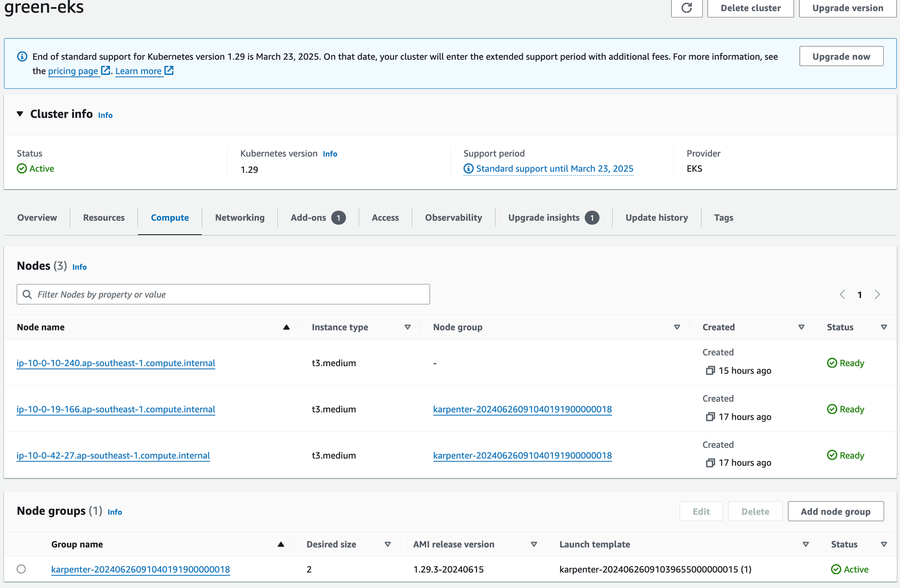Click Info link next to Kubernetes version
The height and width of the screenshot is (588, 900).
click(x=330, y=154)
